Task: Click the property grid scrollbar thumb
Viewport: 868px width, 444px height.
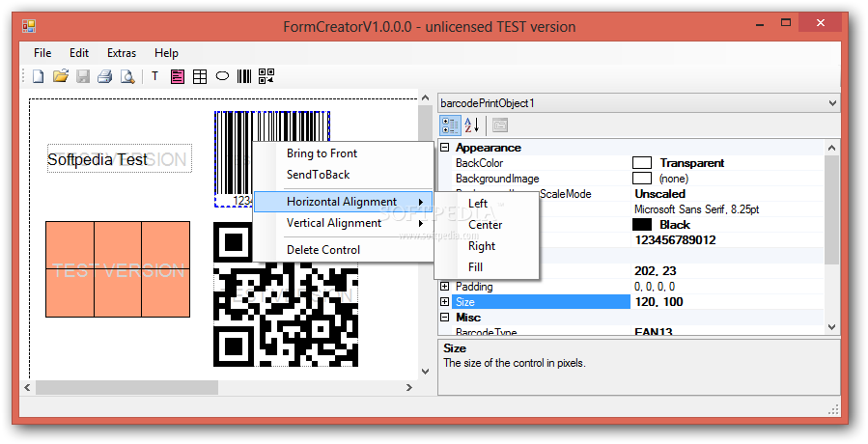Action: pyautogui.click(x=831, y=209)
